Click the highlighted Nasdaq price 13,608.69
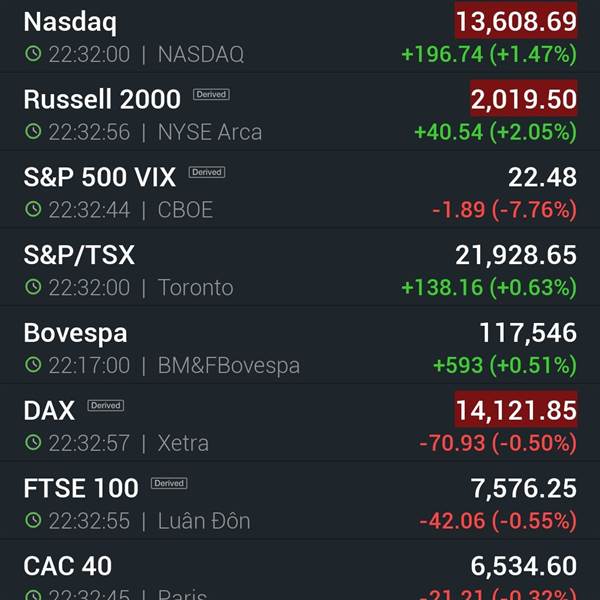Screen dimensions: 600x600 coord(516,21)
